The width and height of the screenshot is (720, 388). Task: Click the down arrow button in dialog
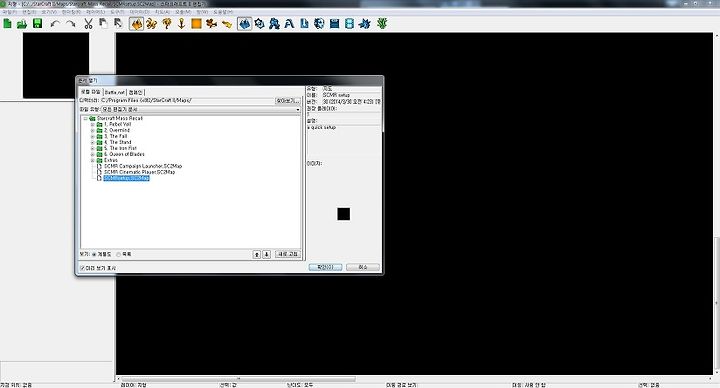tap(266, 254)
